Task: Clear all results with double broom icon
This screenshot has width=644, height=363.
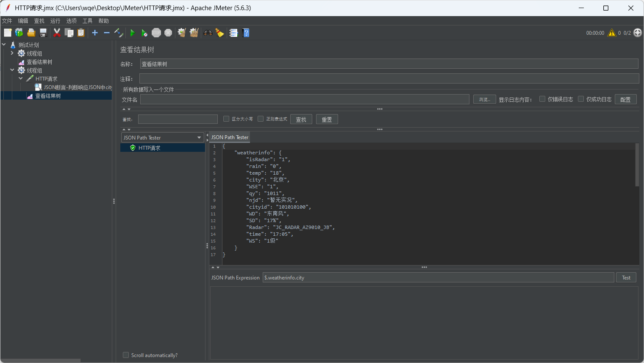Action: pos(194,33)
